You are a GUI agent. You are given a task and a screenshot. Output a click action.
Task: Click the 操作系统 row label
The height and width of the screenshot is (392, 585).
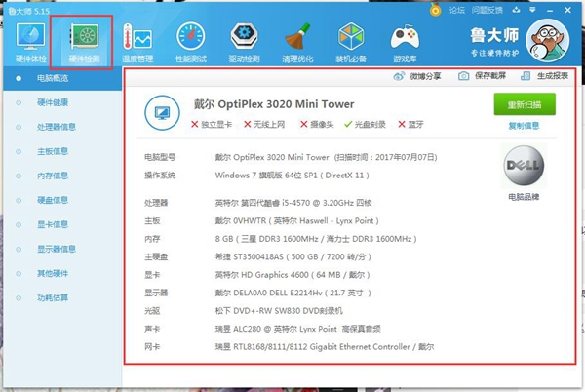tap(160, 176)
